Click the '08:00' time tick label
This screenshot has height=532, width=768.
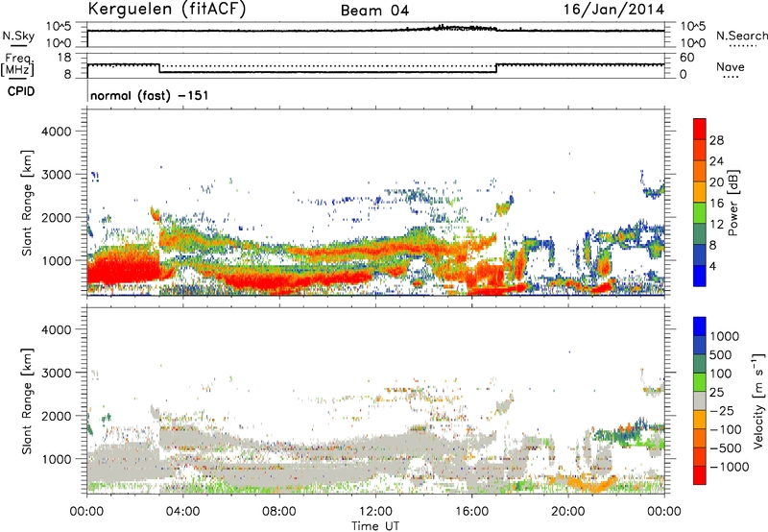pos(279,512)
